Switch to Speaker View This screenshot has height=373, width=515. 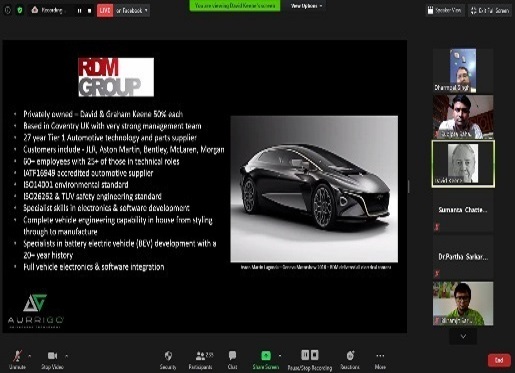(x=445, y=11)
